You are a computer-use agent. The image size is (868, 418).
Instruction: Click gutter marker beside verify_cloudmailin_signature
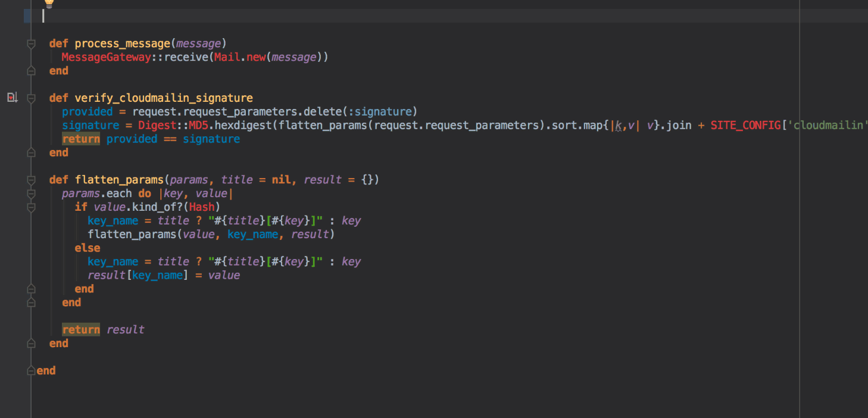click(12, 97)
